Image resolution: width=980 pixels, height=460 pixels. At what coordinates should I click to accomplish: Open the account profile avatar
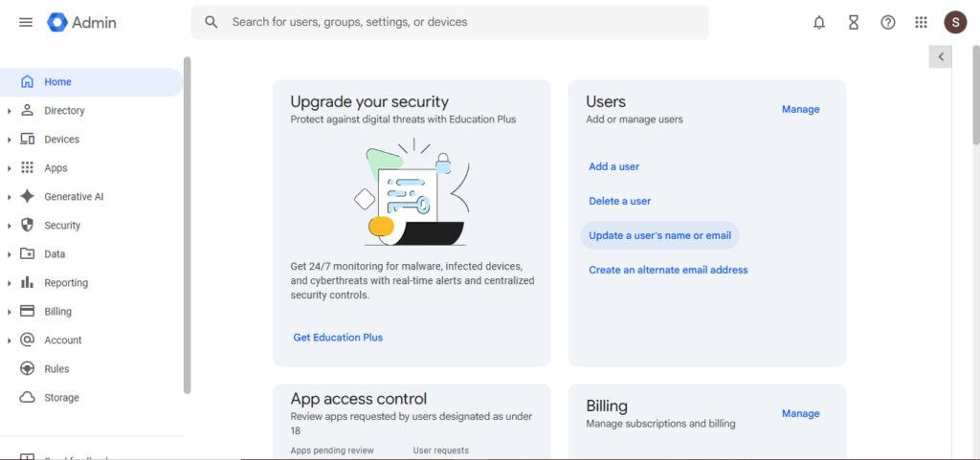(955, 22)
